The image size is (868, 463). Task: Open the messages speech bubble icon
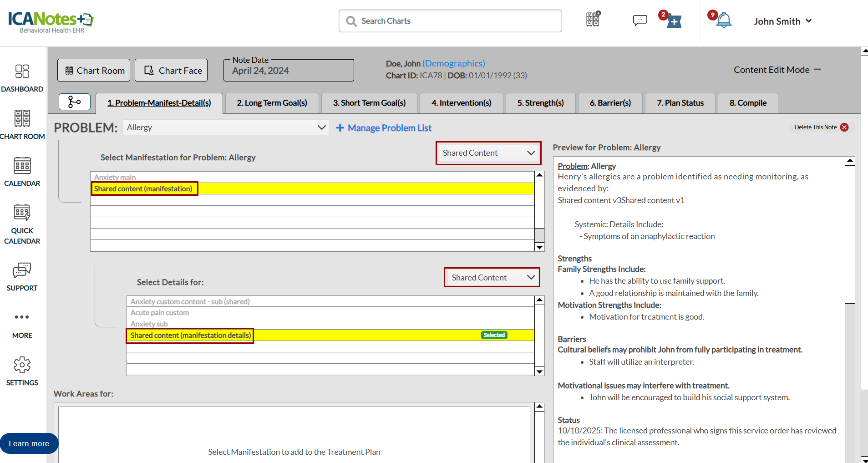[x=640, y=20]
